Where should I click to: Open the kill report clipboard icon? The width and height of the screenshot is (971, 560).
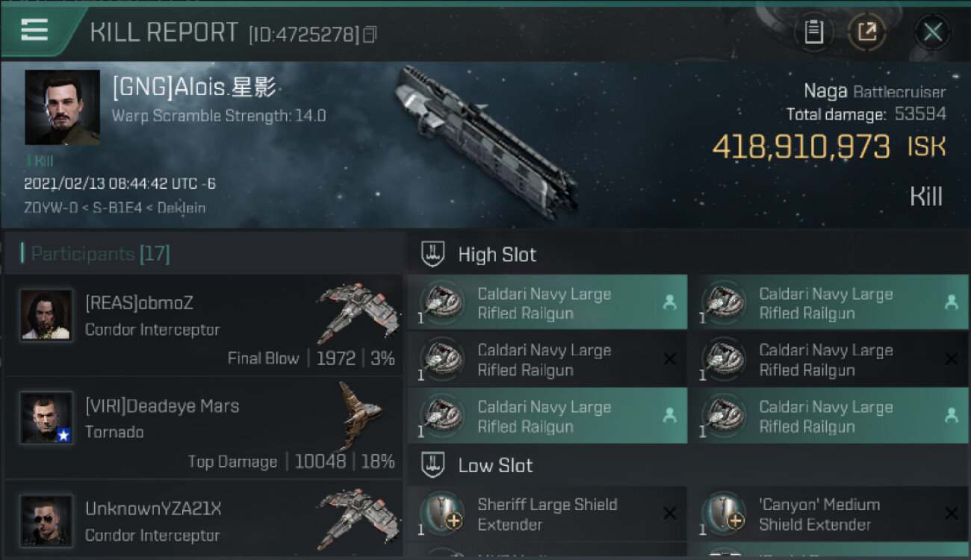[813, 32]
